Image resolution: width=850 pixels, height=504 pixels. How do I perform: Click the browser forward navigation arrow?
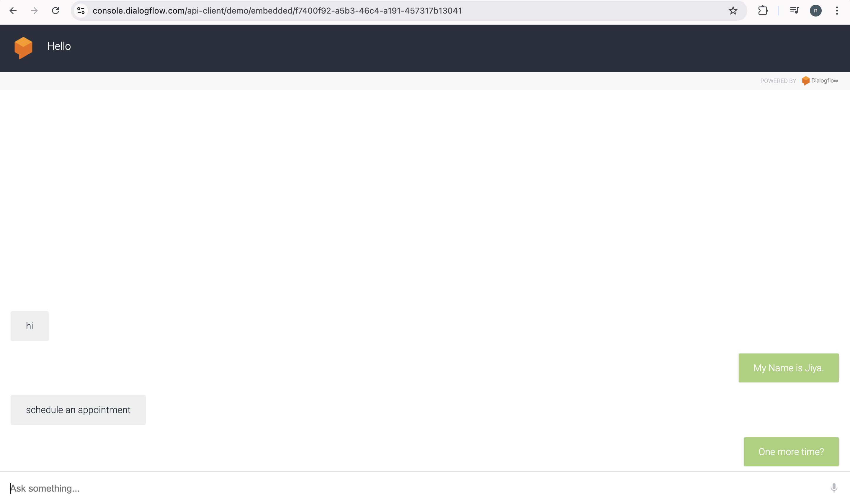point(34,10)
